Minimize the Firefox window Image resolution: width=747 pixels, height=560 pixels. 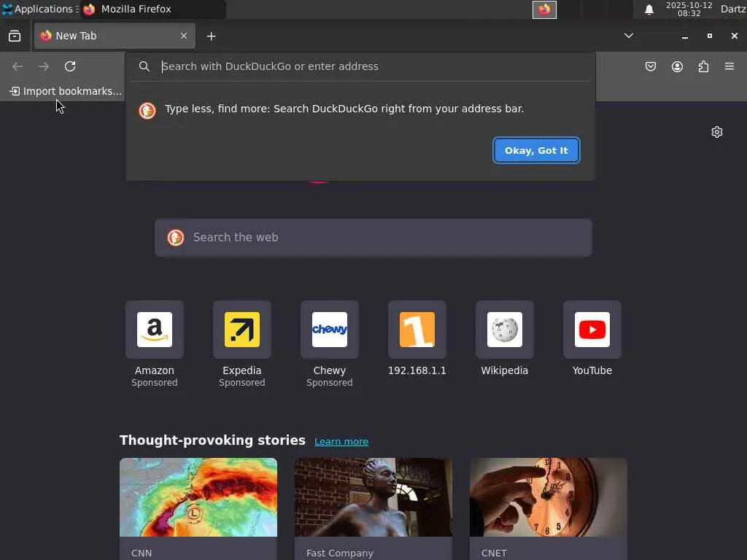click(x=684, y=36)
